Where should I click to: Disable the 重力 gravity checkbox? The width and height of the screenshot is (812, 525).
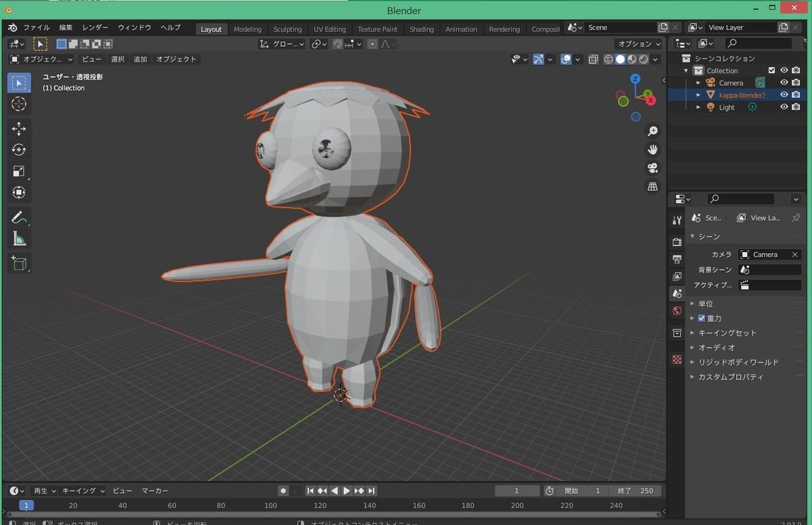(x=702, y=318)
